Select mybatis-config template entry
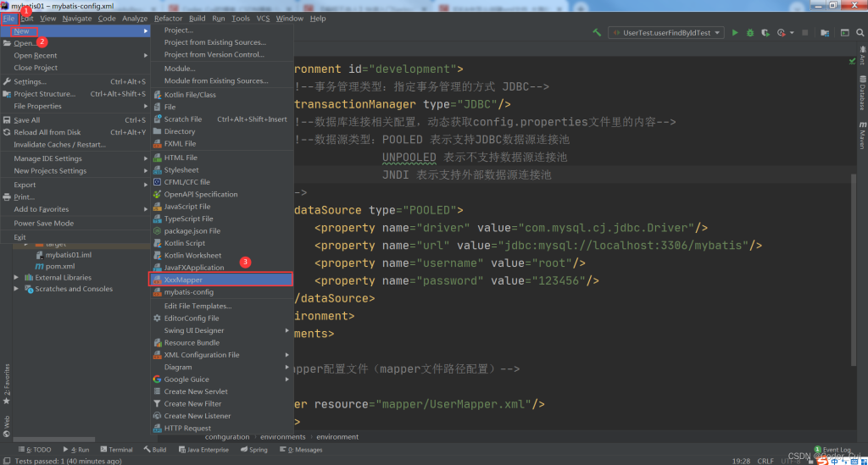The width and height of the screenshot is (868, 465). click(221, 292)
